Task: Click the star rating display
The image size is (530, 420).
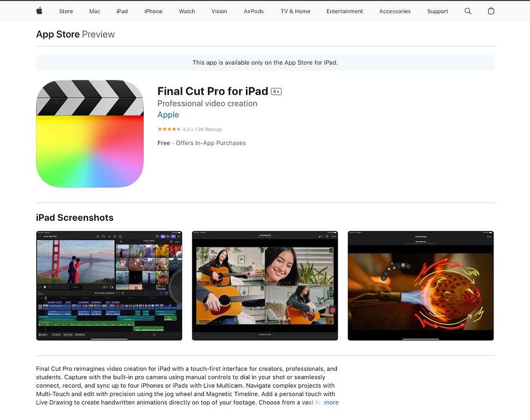Action: (x=169, y=129)
